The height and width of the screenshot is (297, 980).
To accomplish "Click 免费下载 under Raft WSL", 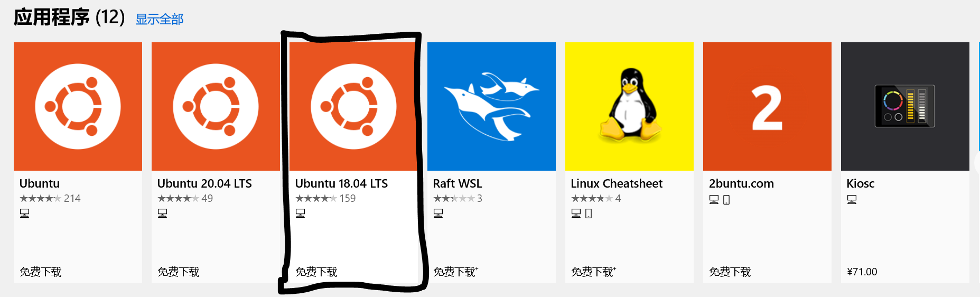I will [455, 272].
